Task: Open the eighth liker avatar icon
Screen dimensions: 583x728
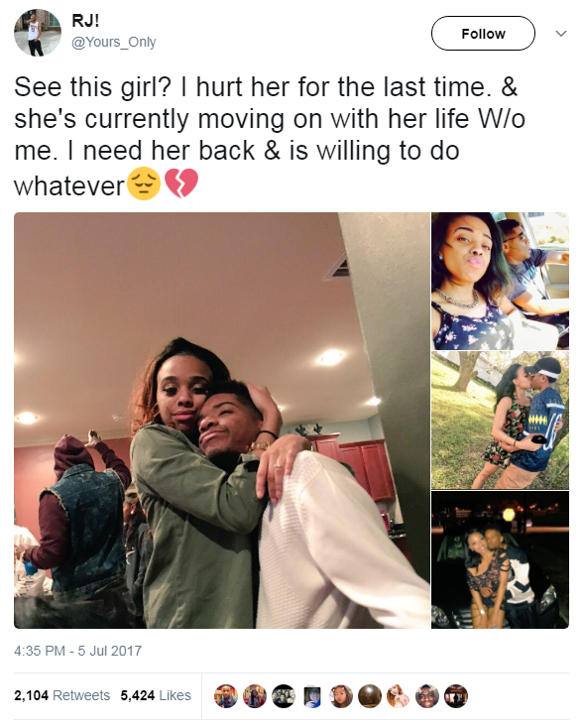Action: click(x=427, y=696)
